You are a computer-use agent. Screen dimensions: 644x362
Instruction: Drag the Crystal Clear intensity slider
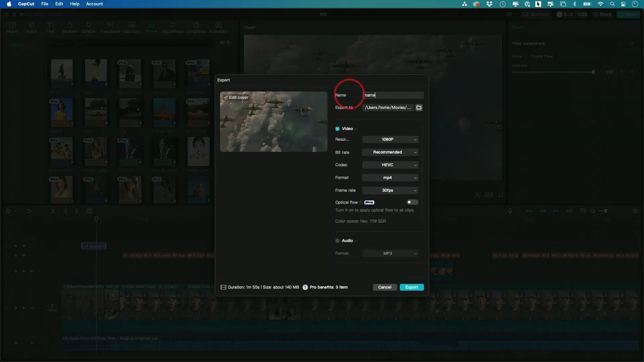593,72
